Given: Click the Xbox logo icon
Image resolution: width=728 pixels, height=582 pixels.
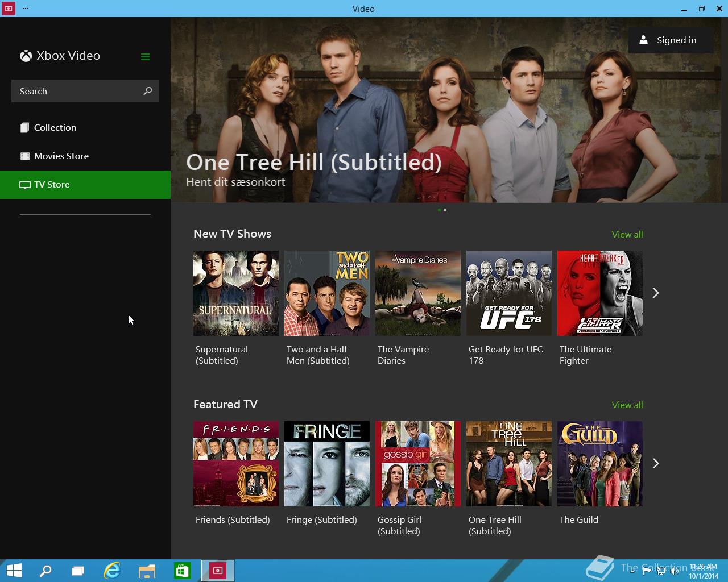Looking at the screenshot, I should pyautogui.click(x=26, y=56).
